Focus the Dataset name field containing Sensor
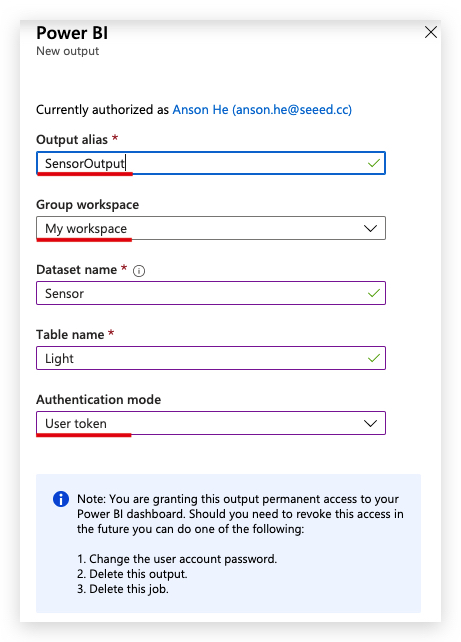Viewport: 461px width, 642px height. [x=211, y=293]
